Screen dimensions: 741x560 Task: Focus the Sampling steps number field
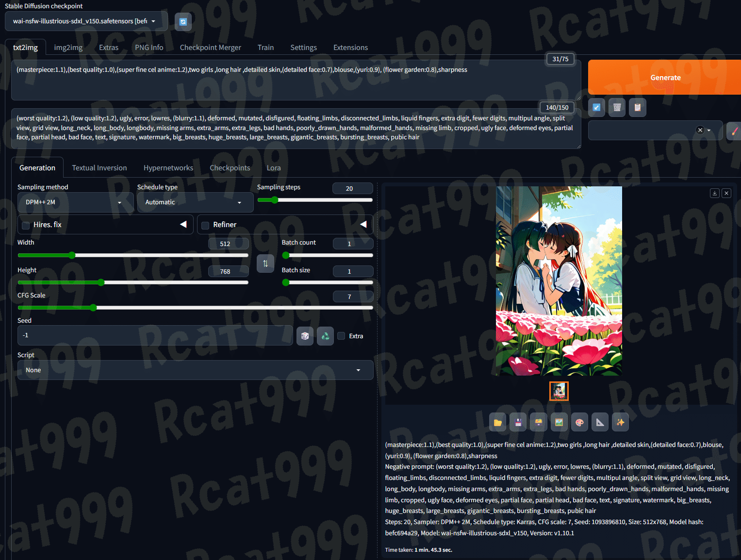coord(353,188)
